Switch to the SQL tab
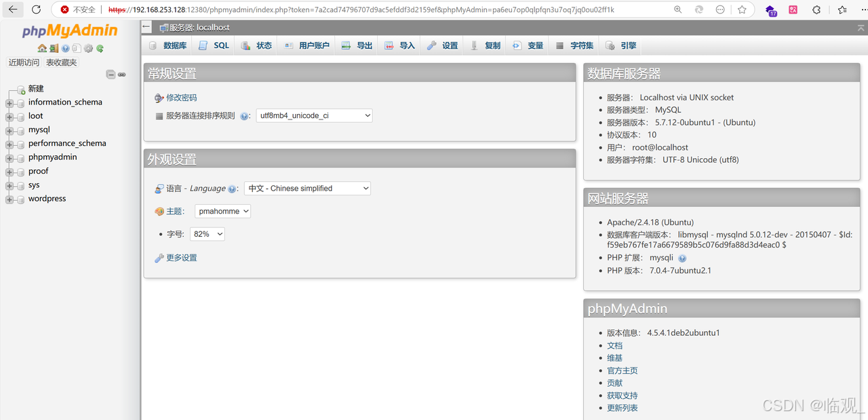This screenshot has width=868, height=420. point(214,45)
